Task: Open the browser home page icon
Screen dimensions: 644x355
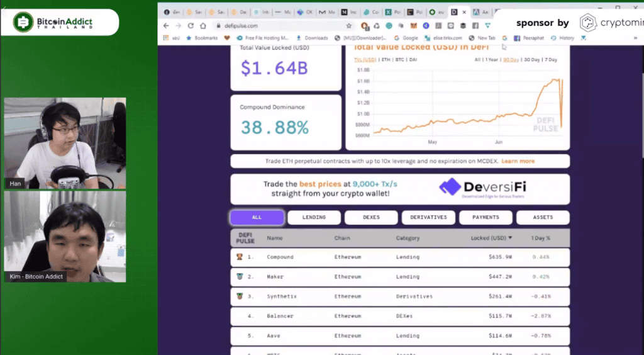Action: (203, 25)
